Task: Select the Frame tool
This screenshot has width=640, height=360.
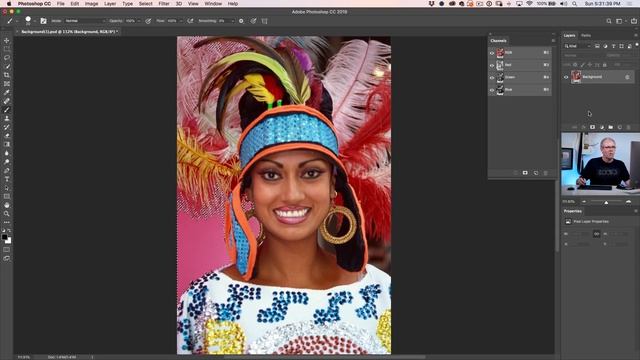Action: pos(7,84)
